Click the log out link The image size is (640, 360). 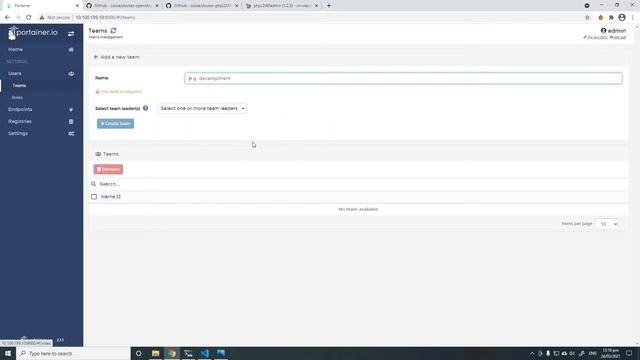(x=618, y=38)
